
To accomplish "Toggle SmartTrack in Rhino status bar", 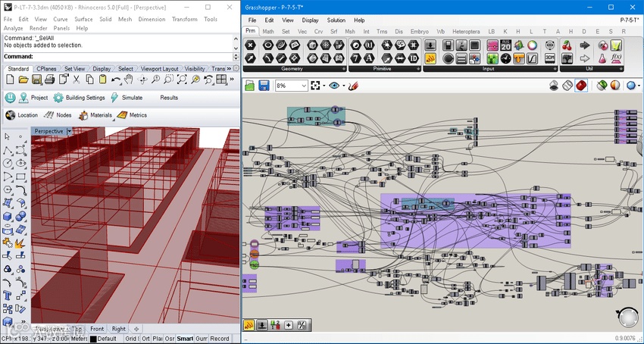I will click(185, 339).
